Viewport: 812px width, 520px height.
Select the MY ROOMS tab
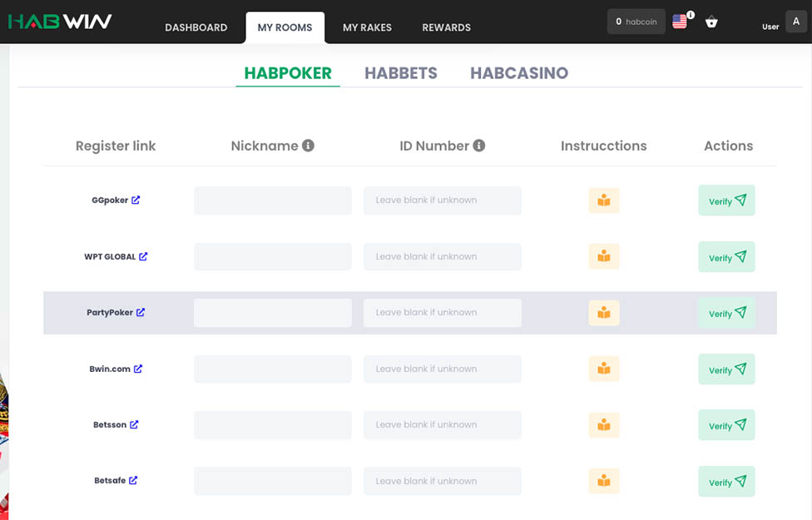point(285,27)
